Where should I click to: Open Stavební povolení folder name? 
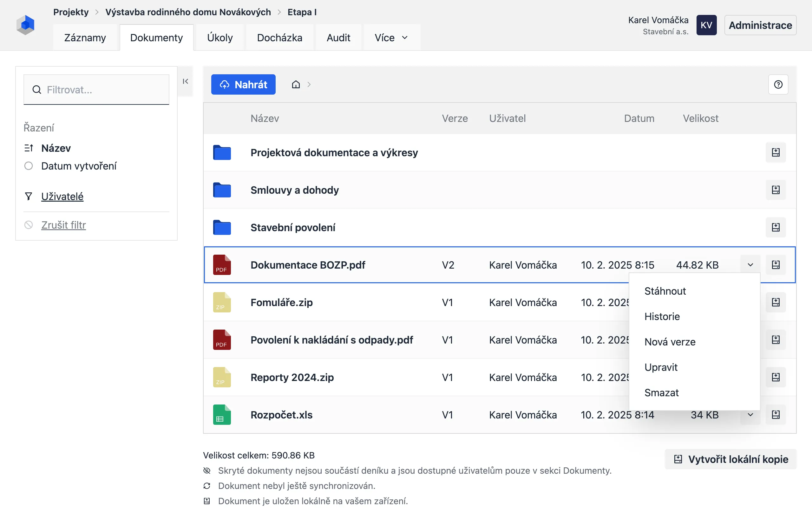[x=292, y=227]
